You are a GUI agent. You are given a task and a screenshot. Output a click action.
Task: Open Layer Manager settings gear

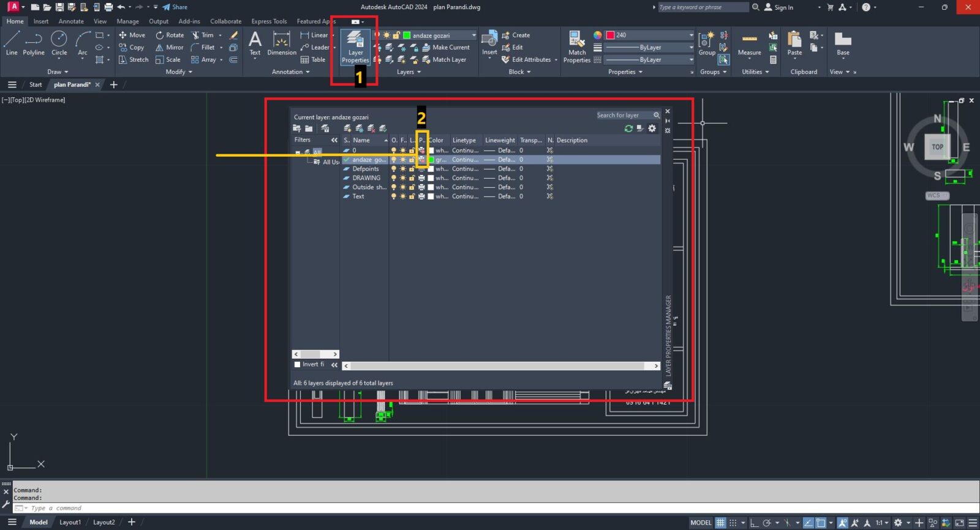(x=652, y=129)
